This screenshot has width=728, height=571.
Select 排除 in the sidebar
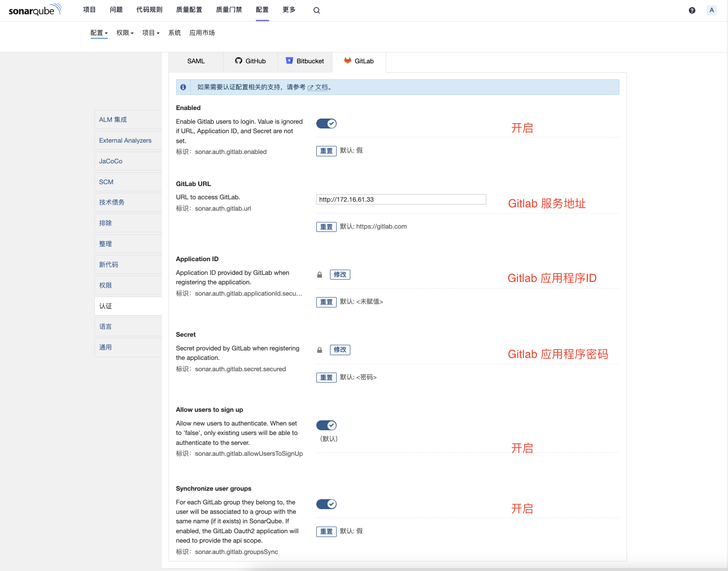pyautogui.click(x=128, y=223)
